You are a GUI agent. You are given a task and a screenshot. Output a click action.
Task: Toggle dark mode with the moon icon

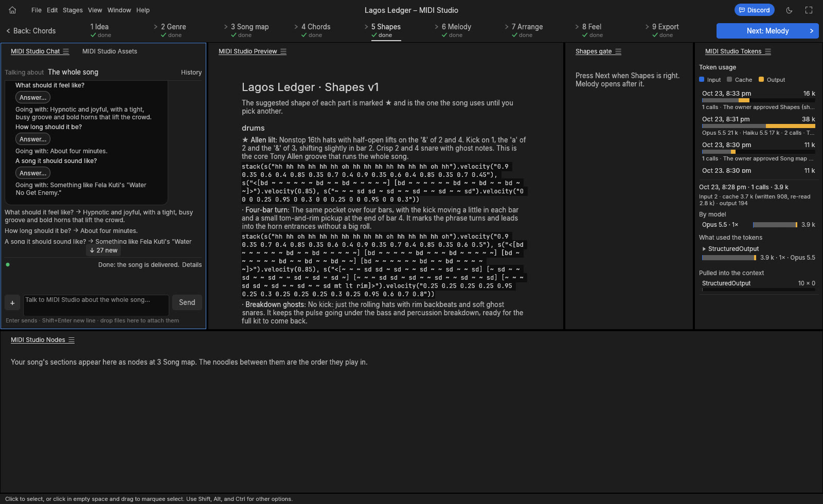coord(789,10)
